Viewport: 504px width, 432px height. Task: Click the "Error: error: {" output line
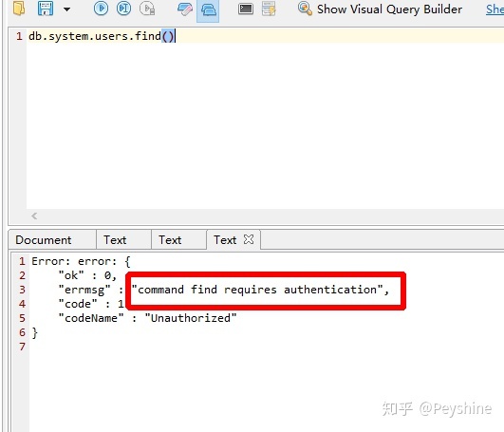pos(81,261)
